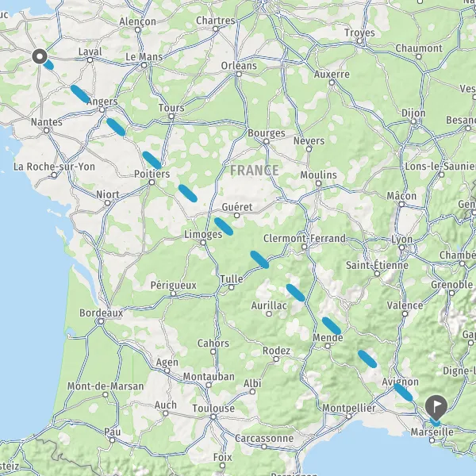Select the Montpellier city label
This screenshot has width=476, height=476.
pyautogui.click(x=349, y=408)
